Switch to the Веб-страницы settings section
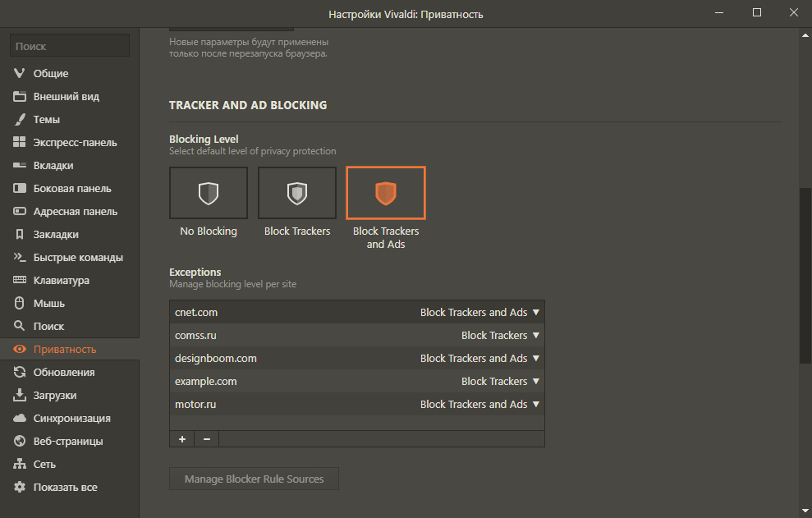 68,442
